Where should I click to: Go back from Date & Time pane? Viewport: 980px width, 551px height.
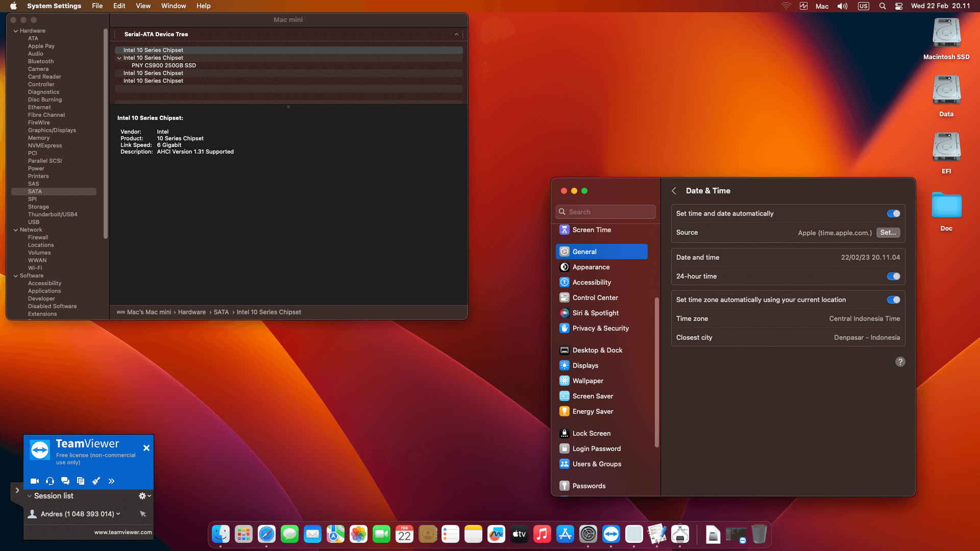[x=674, y=191]
